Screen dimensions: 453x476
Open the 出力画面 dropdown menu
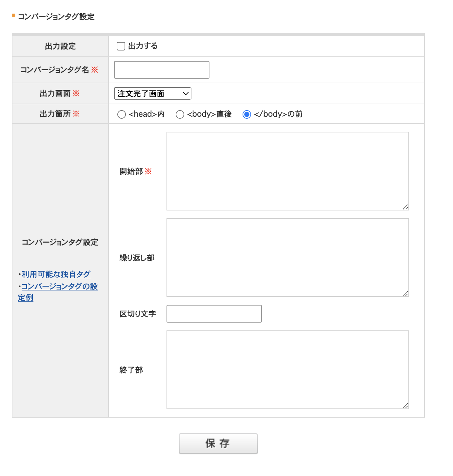152,93
